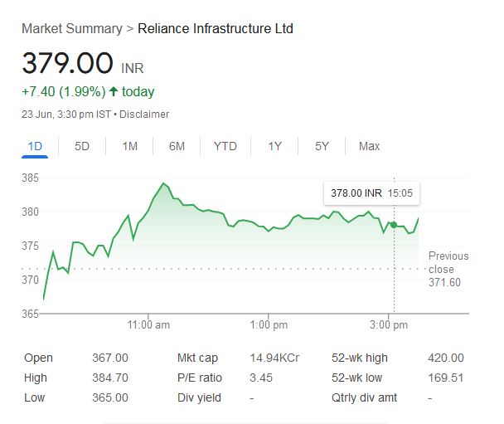Viewport: 504px width, 424px height.
Task: Switch to the 5D chart tab
Action: 82,146
